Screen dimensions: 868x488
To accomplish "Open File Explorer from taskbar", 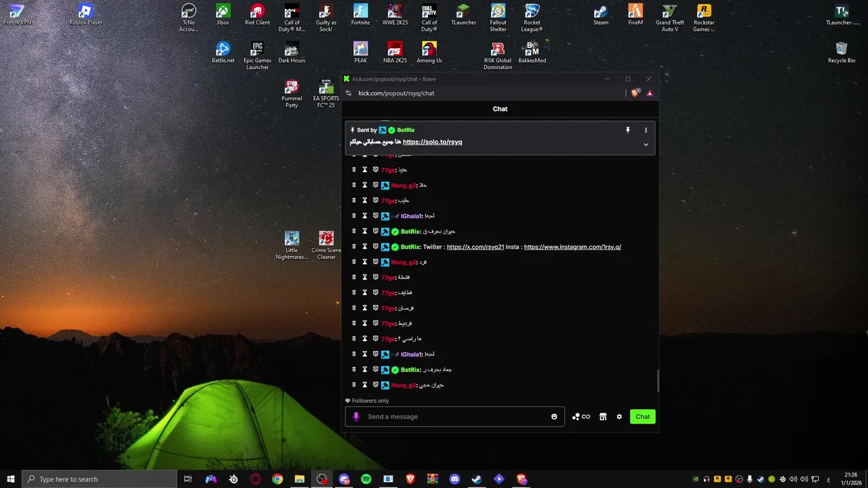I will pos(299,479).
